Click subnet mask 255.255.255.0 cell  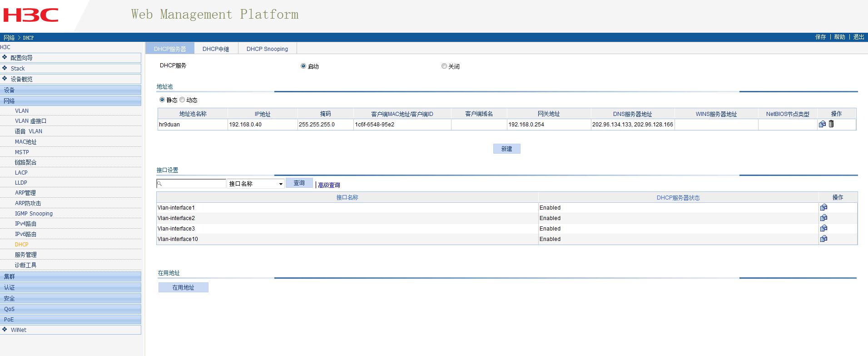[325, 125]
